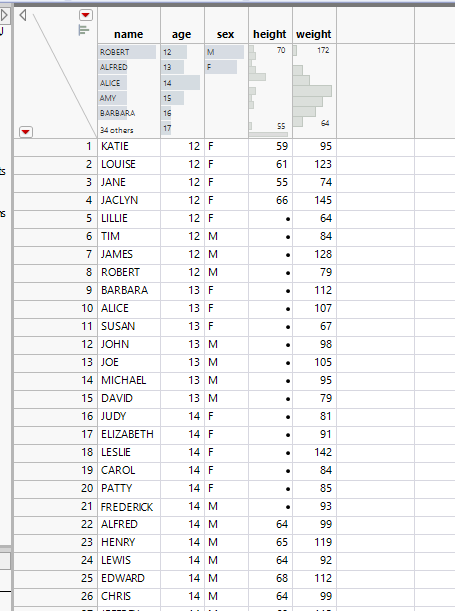The width and height of the screenshot is (455, 611).
Task: Click the HENRY name cell
Action: point(129,542)
